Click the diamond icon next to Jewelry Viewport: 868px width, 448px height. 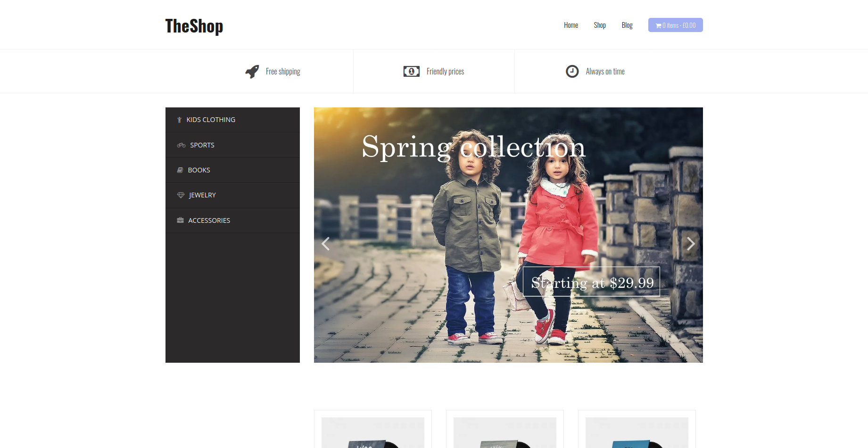181,195
